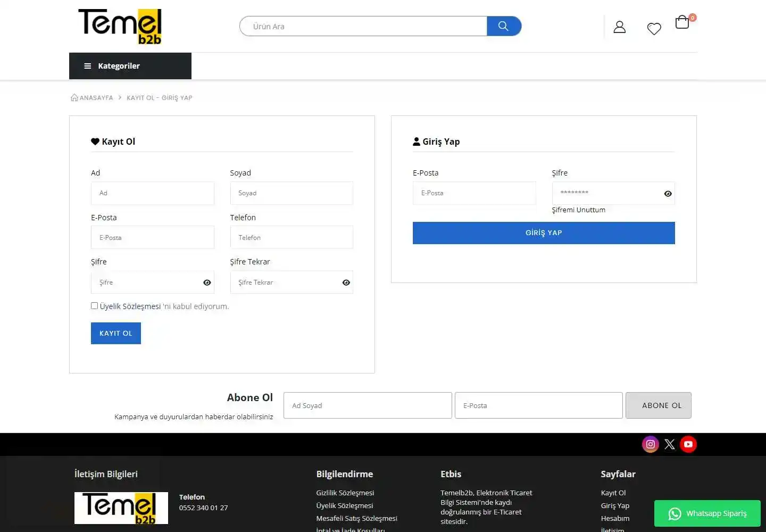Open footer Mesafeli Satış Sözleşmesi link
This screenshot has height=532, width=766.
pyautogui.click(x=357, y=518)
